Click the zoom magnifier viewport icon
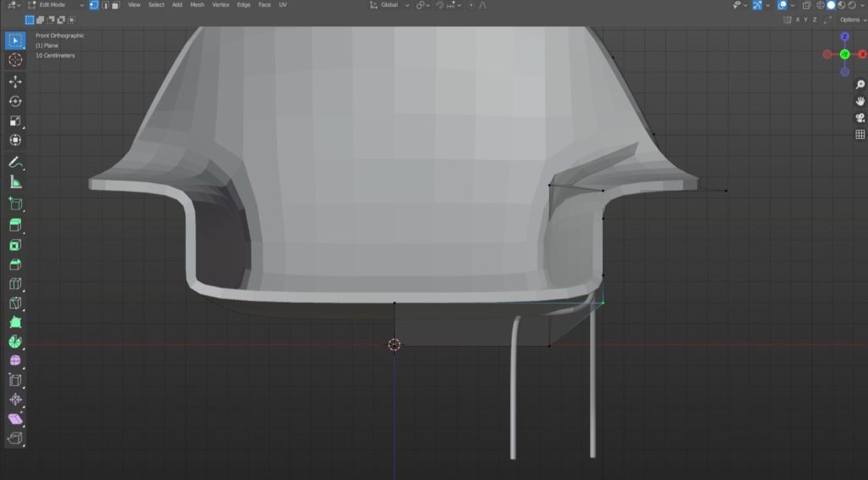Viewport: 868px width, 480px height. [860, 85]
